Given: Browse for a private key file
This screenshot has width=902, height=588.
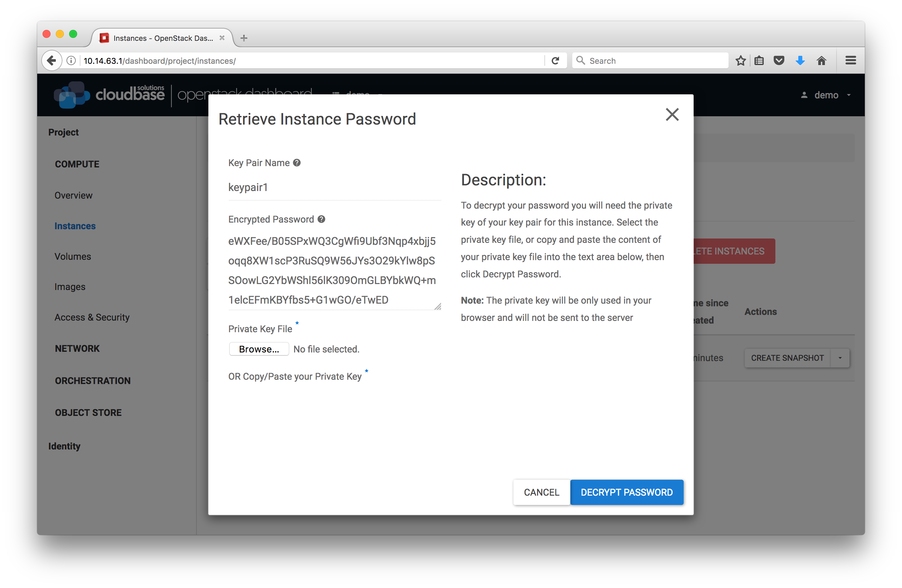Looking at the screenshot, I should (259, 349).
